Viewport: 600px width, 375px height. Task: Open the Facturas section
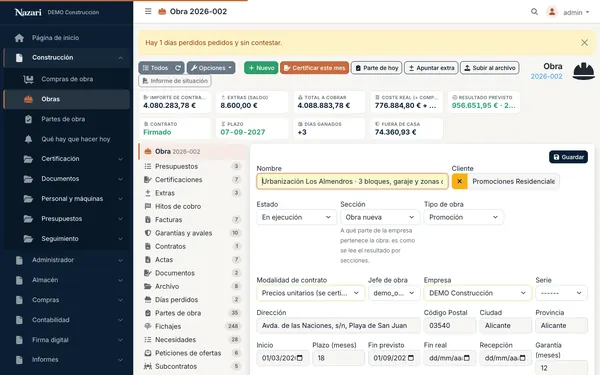[x=192, y=220]
